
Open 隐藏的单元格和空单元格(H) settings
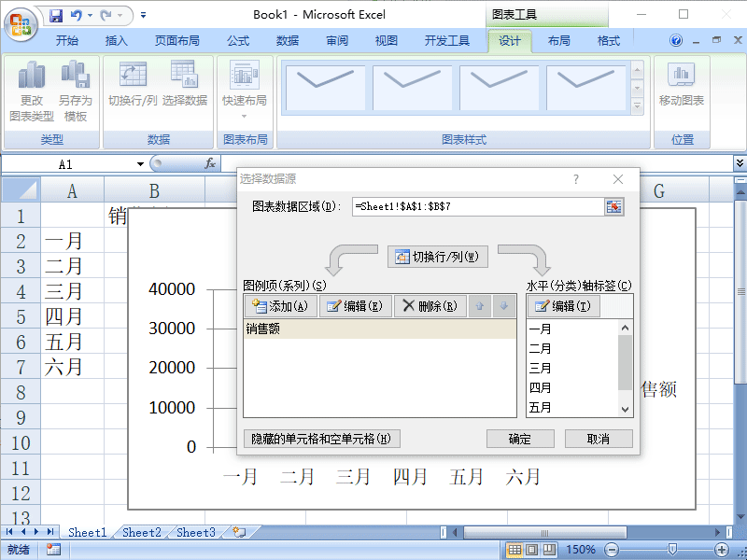coord(321,439)
